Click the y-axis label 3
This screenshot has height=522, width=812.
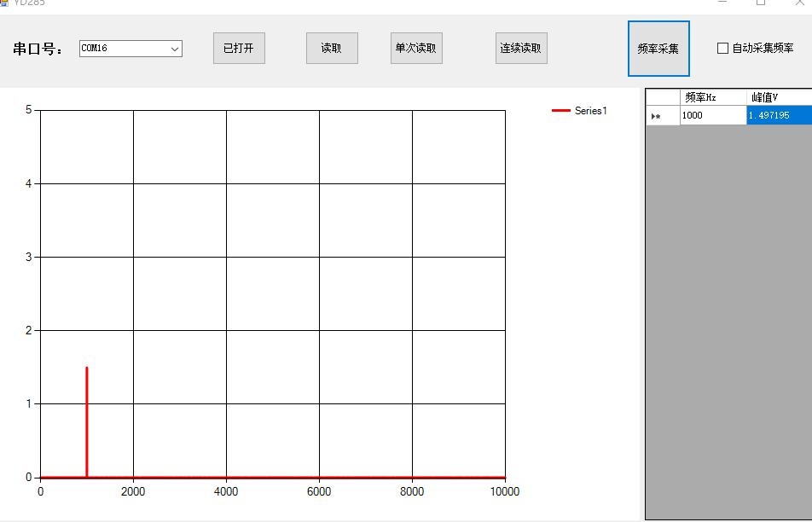click(x=28, y=257)
